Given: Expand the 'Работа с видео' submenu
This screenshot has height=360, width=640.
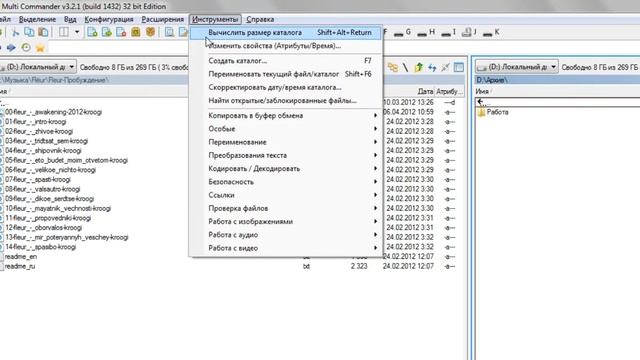Looking at the screenshot, I should 286,248.
